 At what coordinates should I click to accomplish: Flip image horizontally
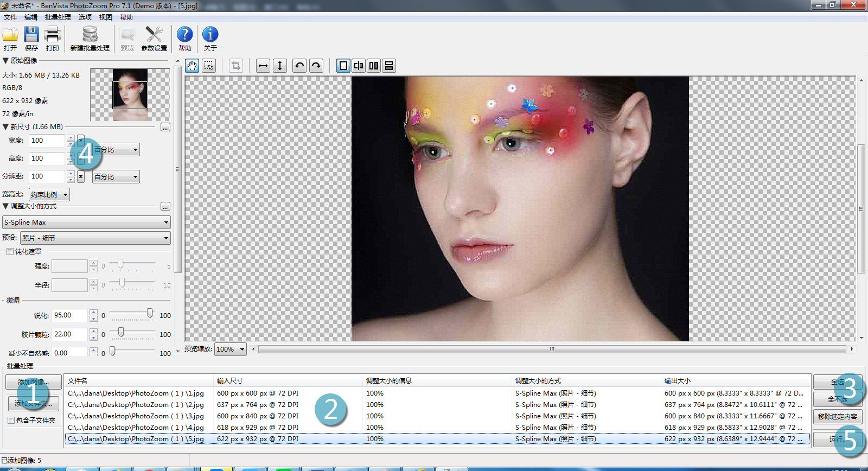[x=263, y=66]
